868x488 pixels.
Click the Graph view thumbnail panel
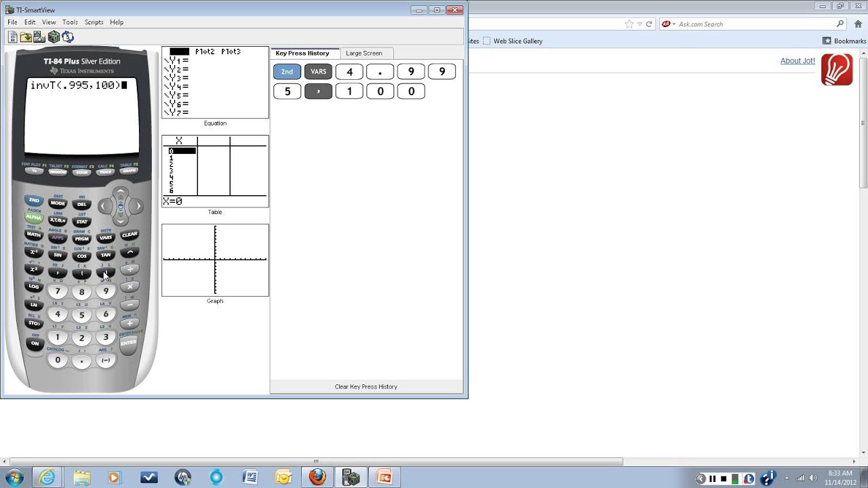pos(215,260)
